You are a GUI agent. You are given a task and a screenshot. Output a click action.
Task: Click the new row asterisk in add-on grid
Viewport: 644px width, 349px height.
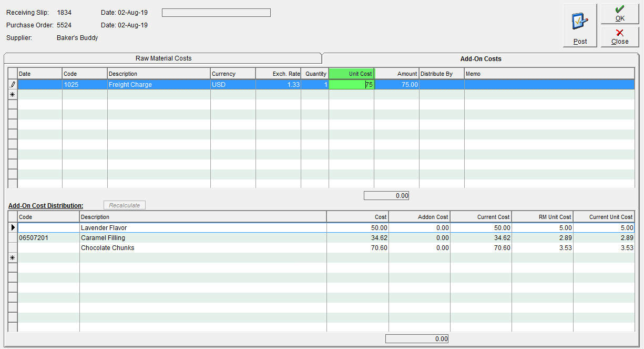13,94
